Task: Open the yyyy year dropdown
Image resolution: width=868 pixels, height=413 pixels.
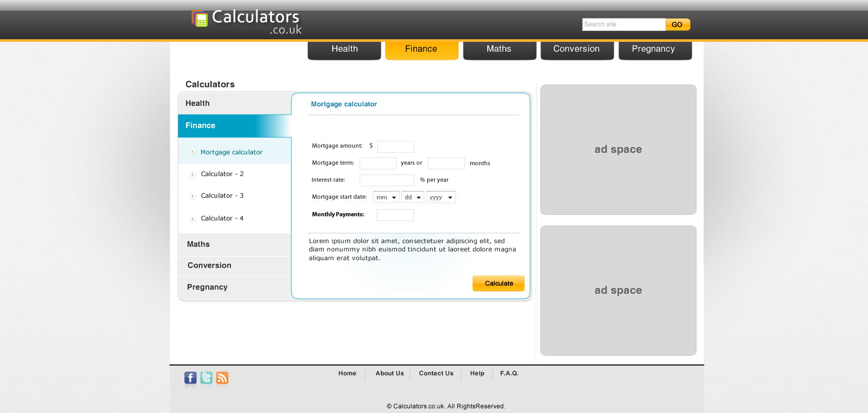Action: 441,197
